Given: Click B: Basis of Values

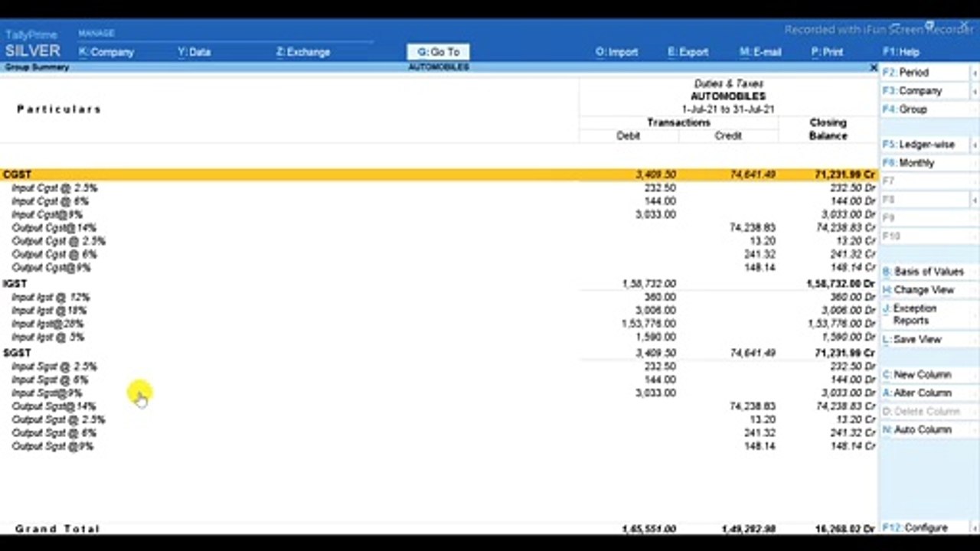Looking at the screenshot, I should 928,272.
